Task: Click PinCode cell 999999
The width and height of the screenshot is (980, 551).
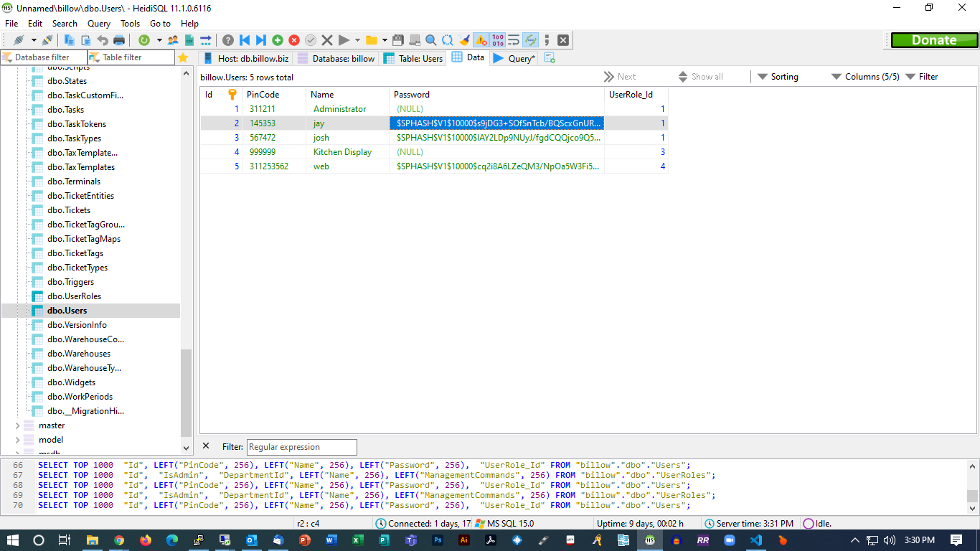Action: [x=274, y=152]
